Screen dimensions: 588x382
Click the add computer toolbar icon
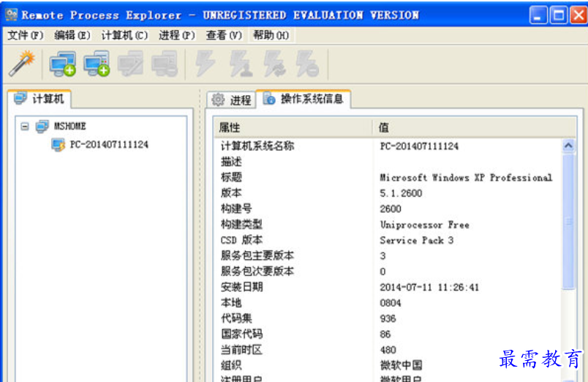tap(63, 64)
